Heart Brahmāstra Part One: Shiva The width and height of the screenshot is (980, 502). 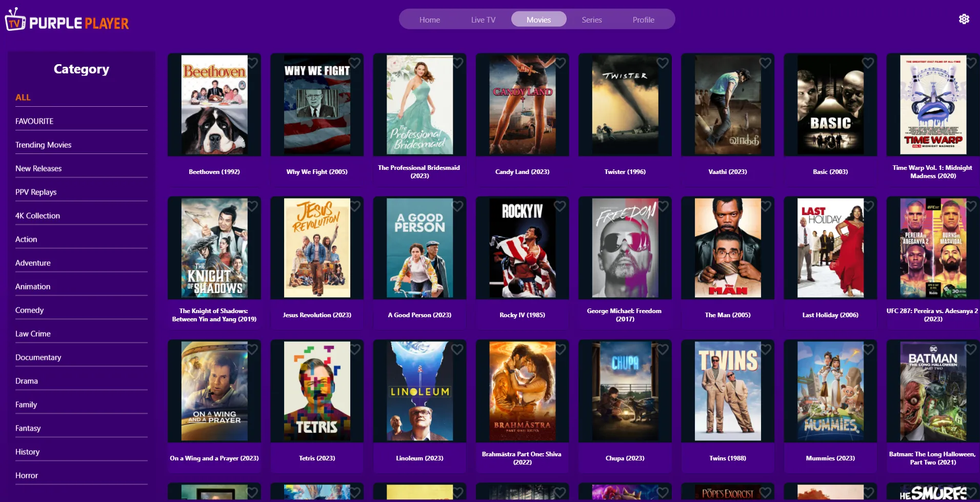(560, 349)
